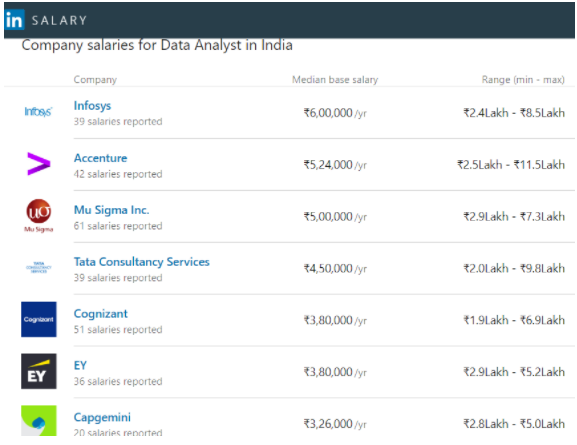Image resolution: width=577 pixels, height=445 pixels.
Task: Open the Cognizant company link
Action: 100,314
